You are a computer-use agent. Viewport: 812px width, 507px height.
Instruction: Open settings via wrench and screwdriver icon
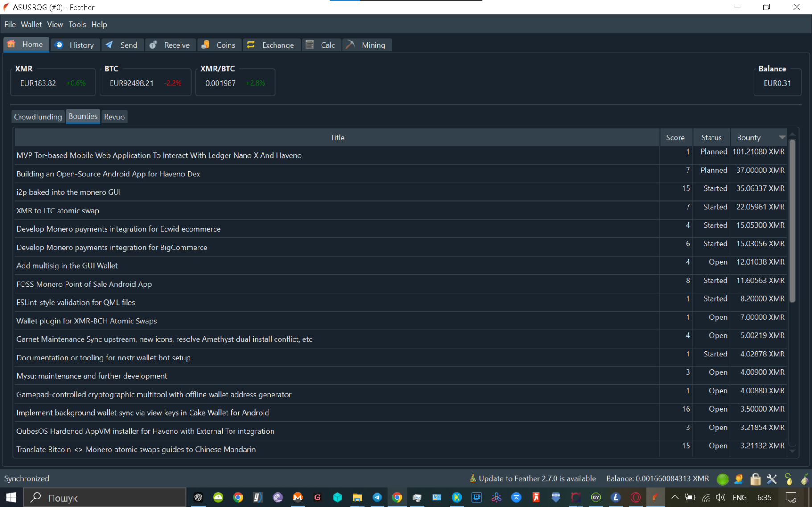tap(772, 479)
